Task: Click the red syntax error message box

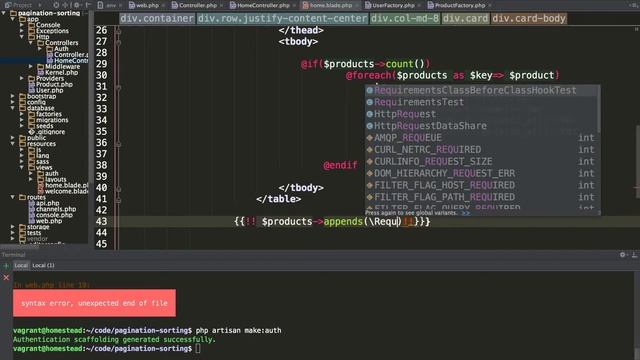Action: click(x=94, y=303)
